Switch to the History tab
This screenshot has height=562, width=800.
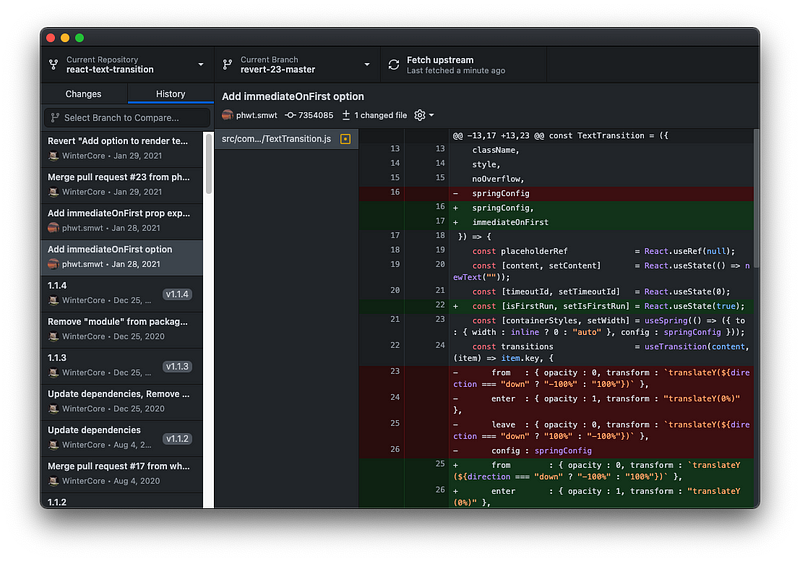tap(170, 94)
